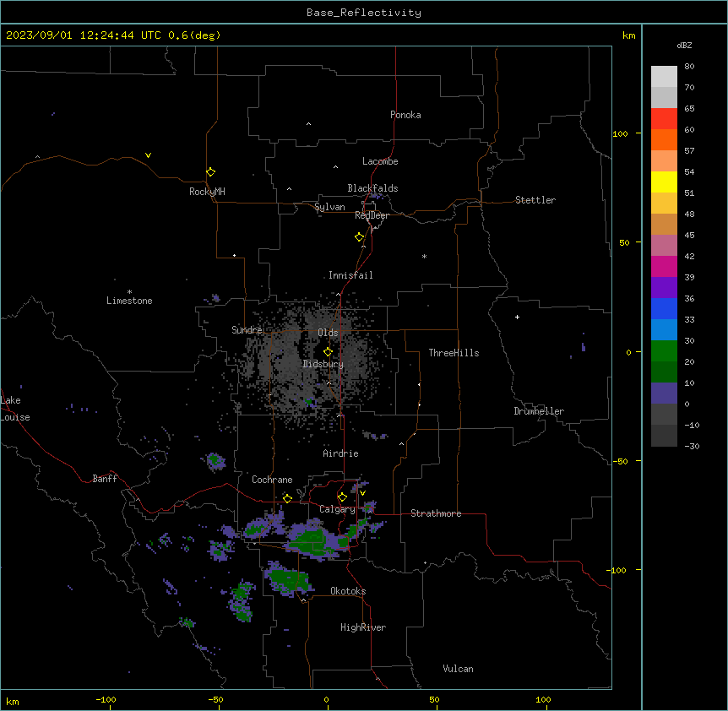Click the RockyMH label
The height and width of the screenshot is (711, 728).
coord(207,192)
